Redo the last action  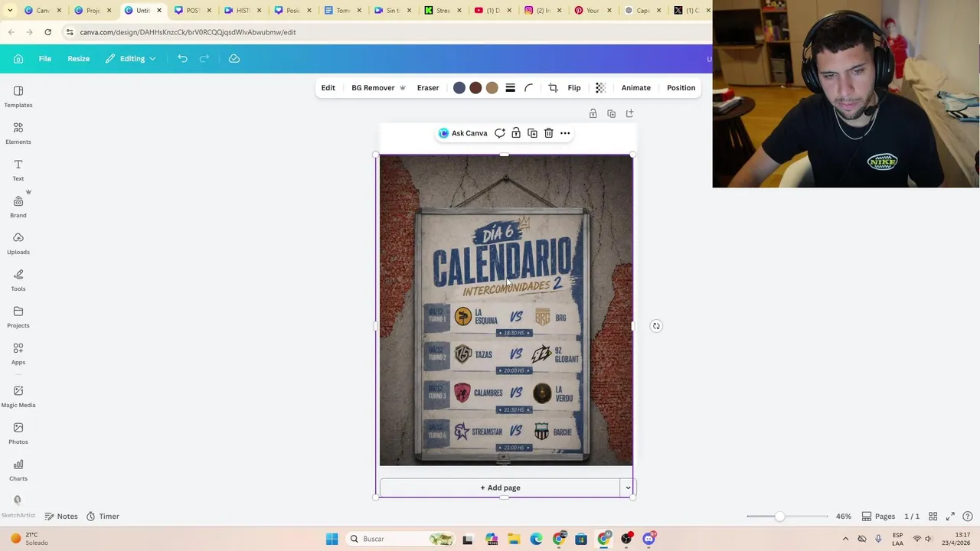(204, 59)
